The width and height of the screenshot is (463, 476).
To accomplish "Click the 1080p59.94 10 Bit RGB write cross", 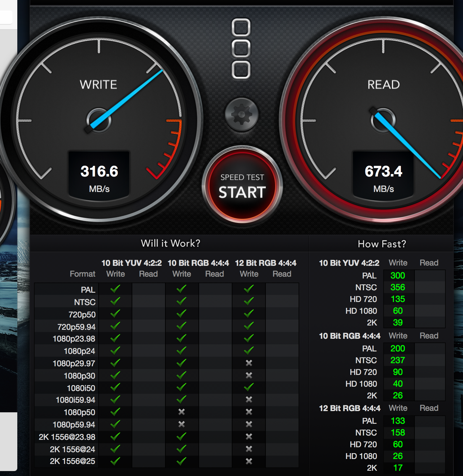I will point(181,424).
